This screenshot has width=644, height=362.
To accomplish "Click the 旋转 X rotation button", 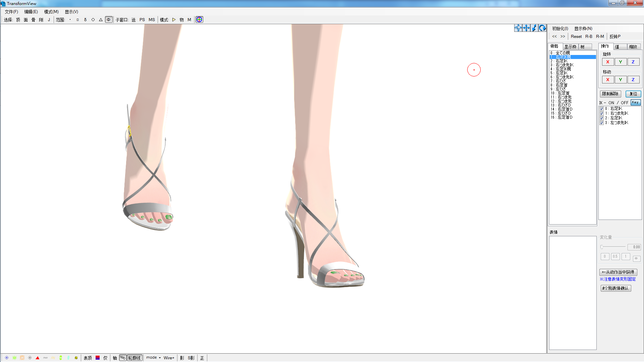I will click(x=608, y=62).
